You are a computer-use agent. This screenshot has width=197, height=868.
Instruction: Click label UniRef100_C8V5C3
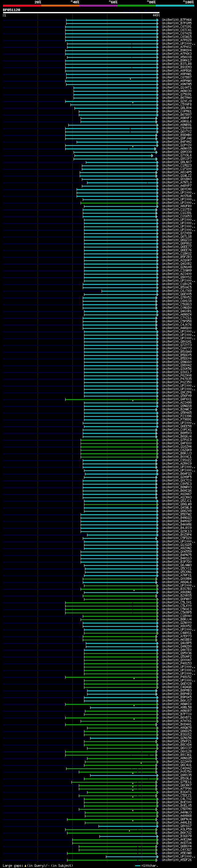pyautogui.click(x=177, y=484)
